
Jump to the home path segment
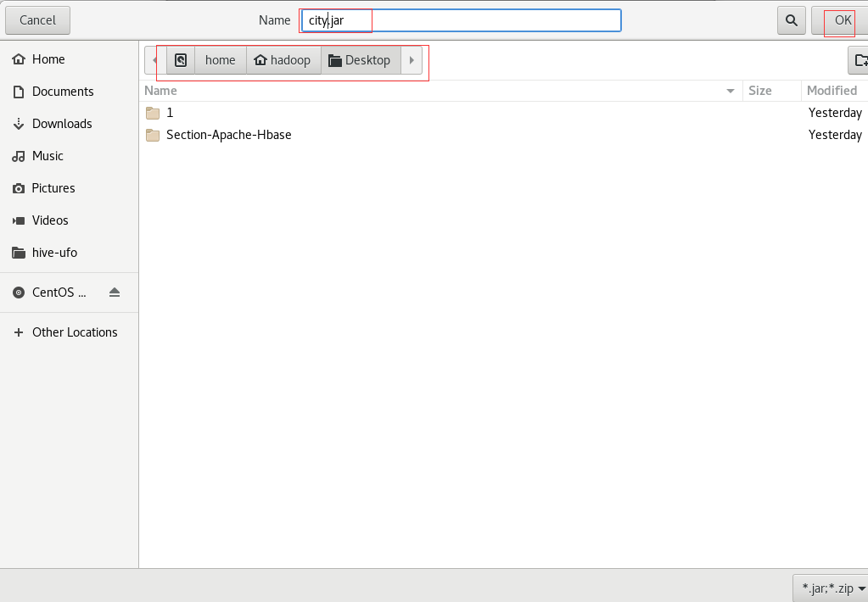221,59
